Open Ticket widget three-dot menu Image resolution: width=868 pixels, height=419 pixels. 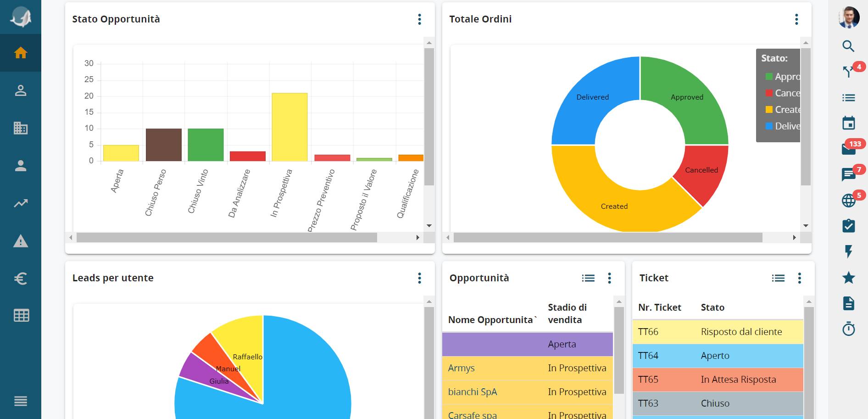tap(799, 278)
